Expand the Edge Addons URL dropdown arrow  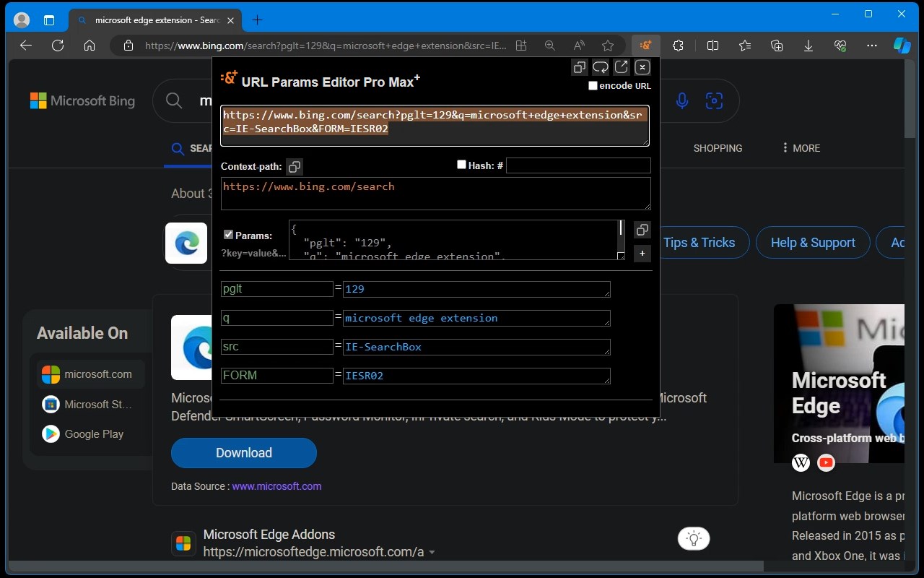(432, 553)
